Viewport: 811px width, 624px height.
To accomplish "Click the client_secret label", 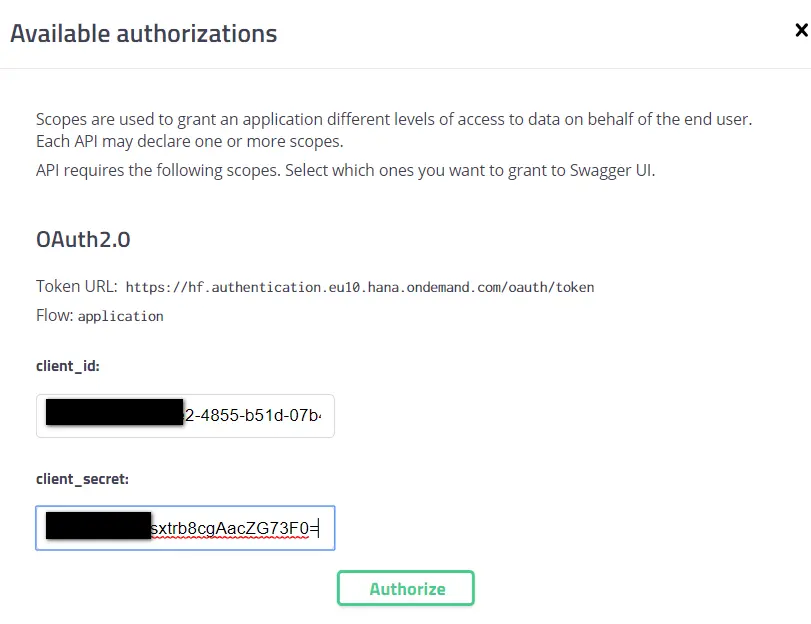I will pyautogui.click(x=82, y=479).
